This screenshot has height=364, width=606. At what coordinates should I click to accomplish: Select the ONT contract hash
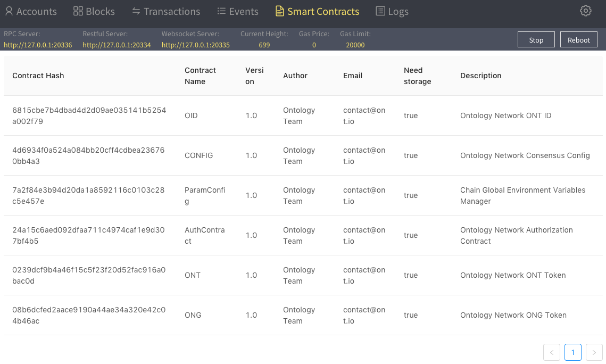[89, 275]
